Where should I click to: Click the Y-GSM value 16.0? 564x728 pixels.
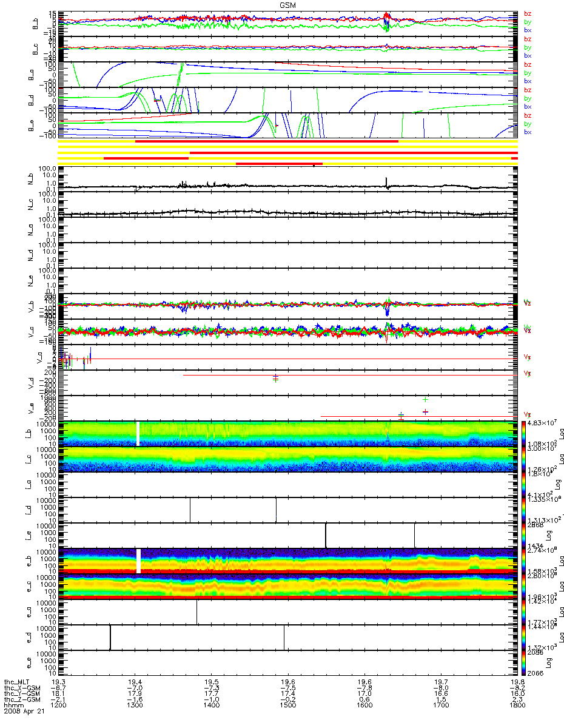517,693
